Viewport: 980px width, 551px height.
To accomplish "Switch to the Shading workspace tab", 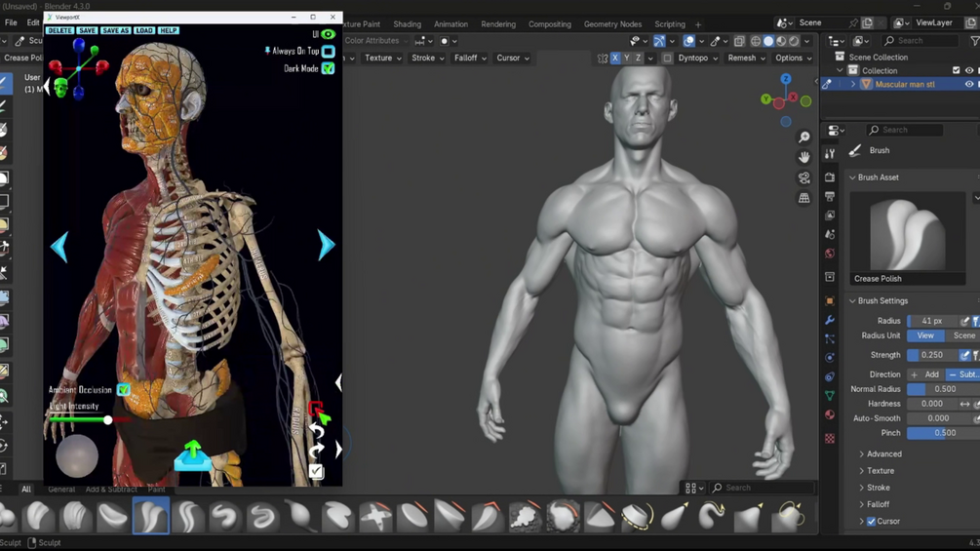I will (x=407, y=24).
